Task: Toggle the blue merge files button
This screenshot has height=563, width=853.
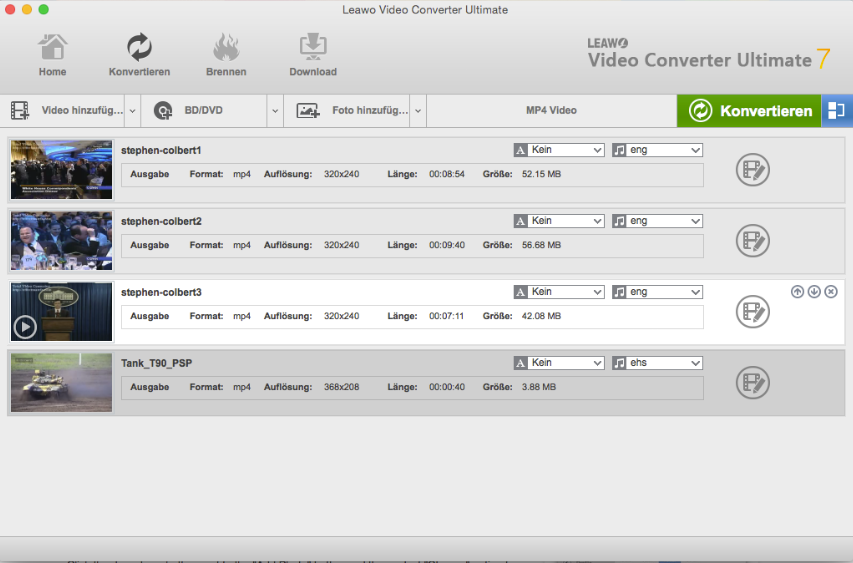Action: coord(837,111)
